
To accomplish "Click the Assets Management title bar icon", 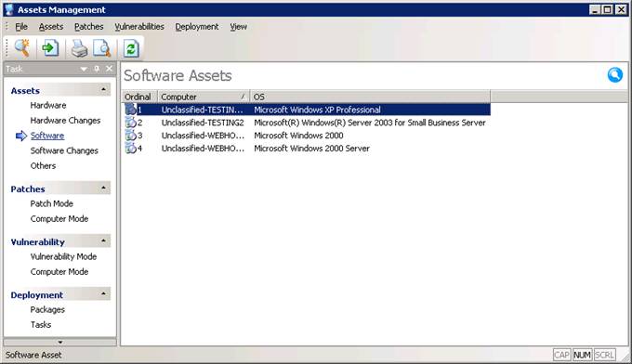I will click(x=9, y=9).
